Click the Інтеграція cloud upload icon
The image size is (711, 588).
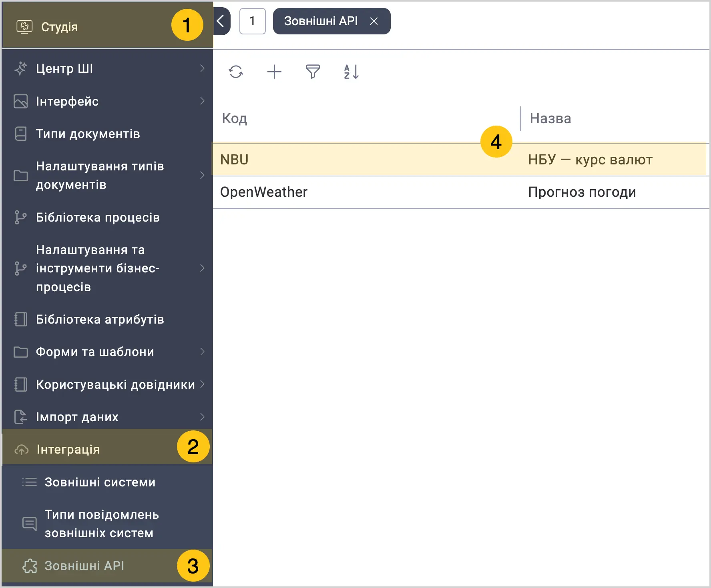point(22,450)
